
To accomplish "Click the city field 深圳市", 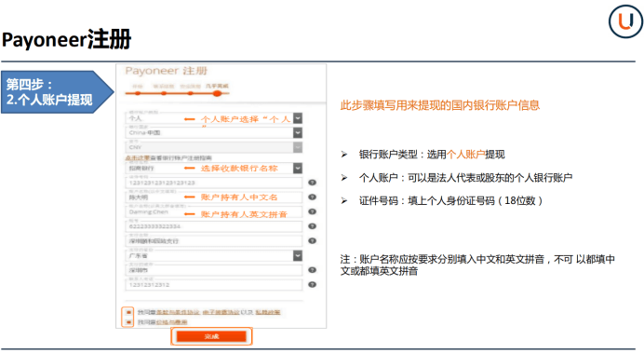I will (214, 270).
